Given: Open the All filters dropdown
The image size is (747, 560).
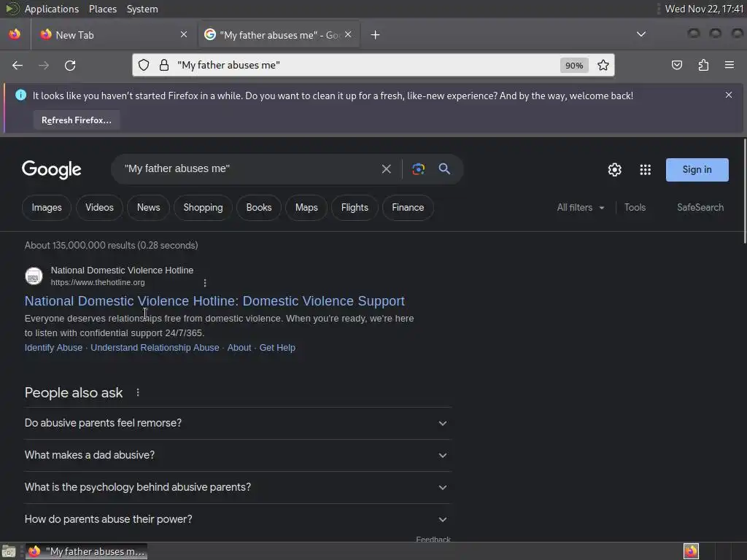Looking at the screenshot, I should coord(581,208).
